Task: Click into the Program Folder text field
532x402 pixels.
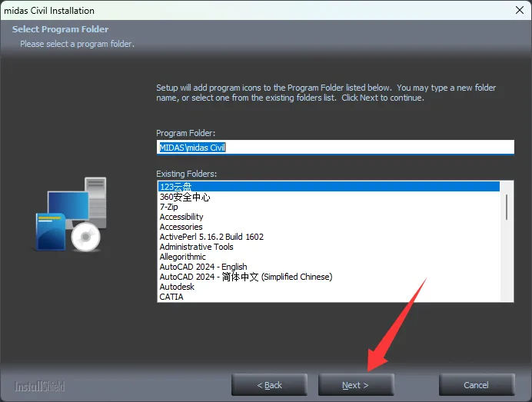Action: tap(335, 148)
